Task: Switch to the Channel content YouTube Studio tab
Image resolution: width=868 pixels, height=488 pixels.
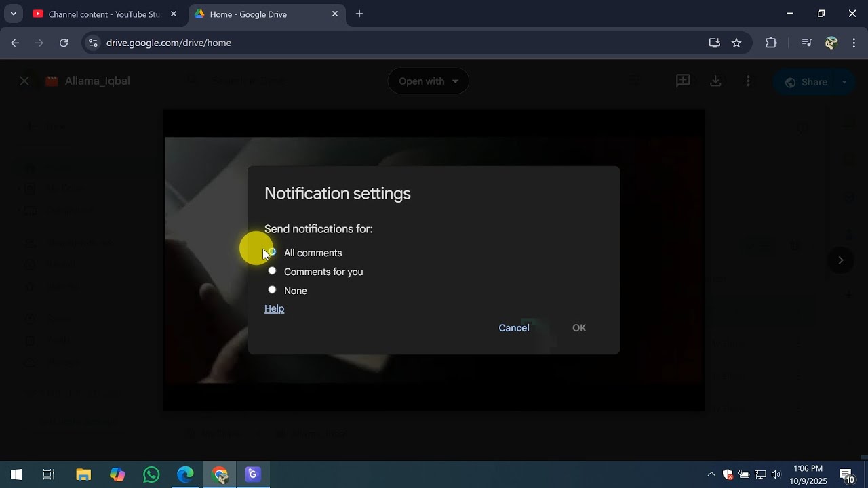Action: tap(104, 14)
